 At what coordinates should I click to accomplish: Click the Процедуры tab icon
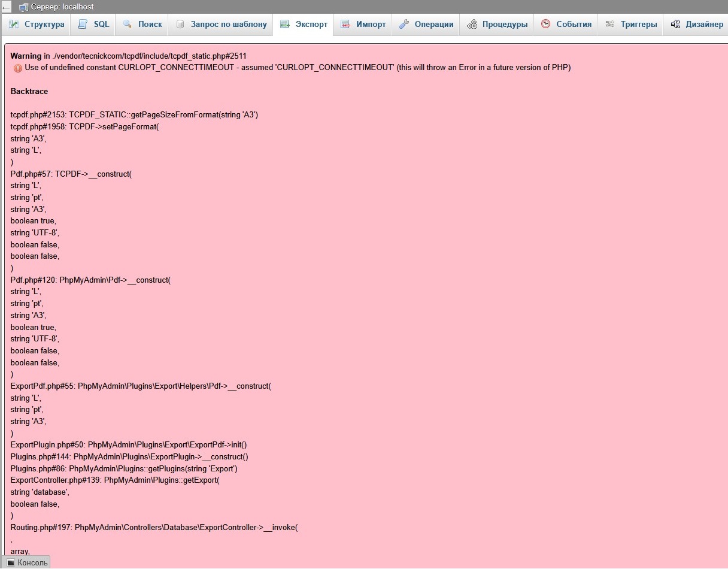pos(472,25)
